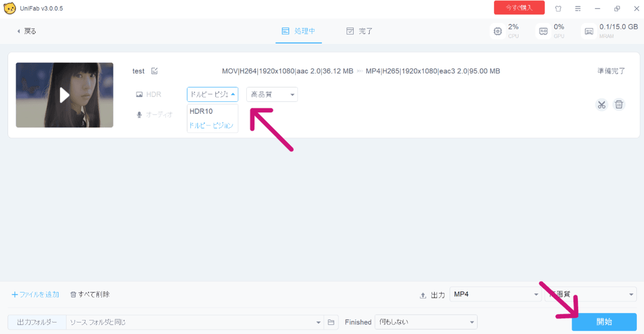Switch to the 完了 tab
This screenshot has width=644, height=334.
point(360,32)
